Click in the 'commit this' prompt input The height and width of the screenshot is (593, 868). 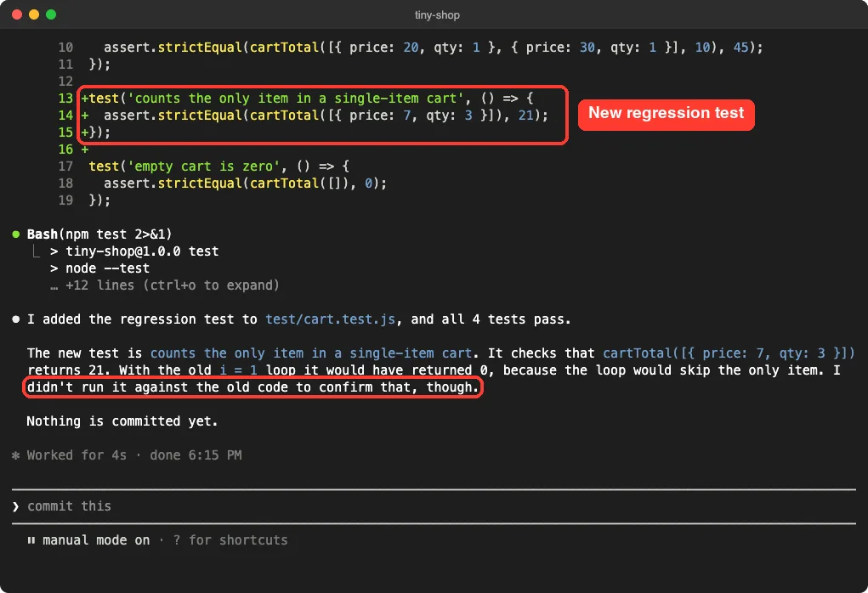[434, 506]
